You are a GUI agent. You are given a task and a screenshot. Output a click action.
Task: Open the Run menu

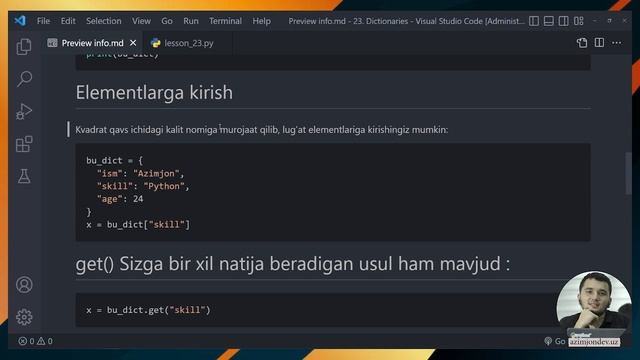(191, 21)
